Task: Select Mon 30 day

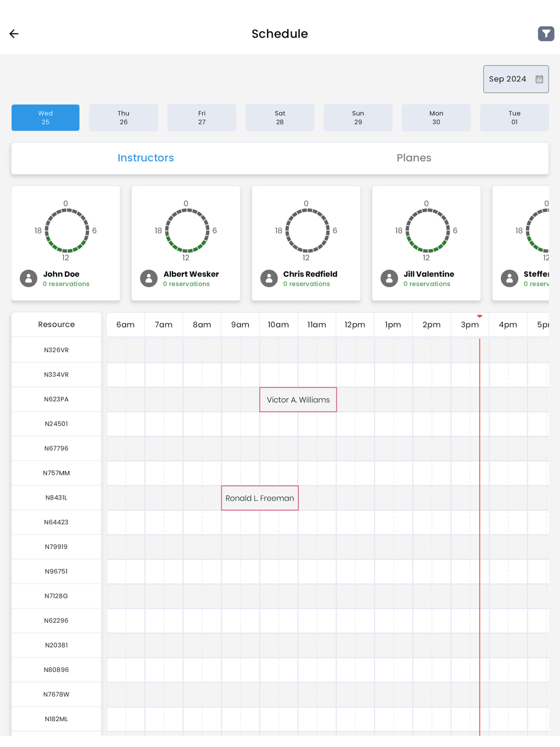Action: tap(436, 118)
